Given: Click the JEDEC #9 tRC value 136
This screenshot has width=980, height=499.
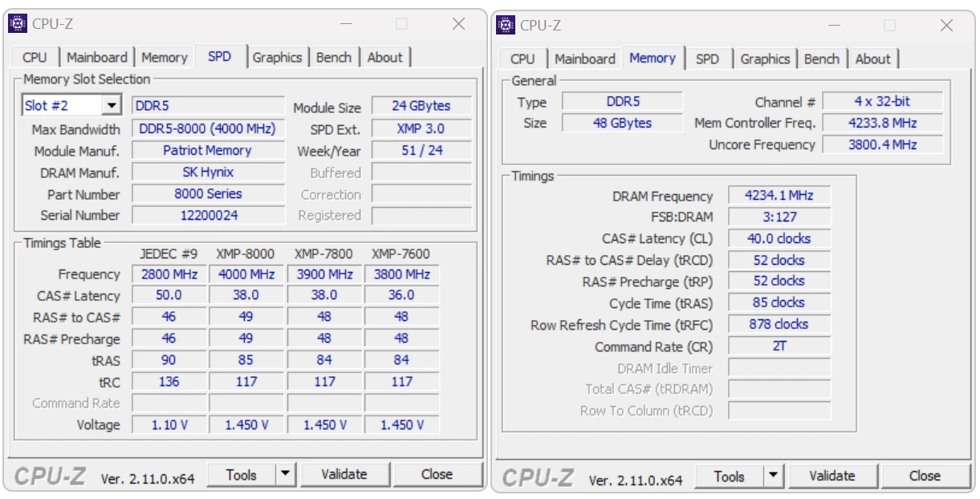Looking at the screenshot, I should 169,381.
